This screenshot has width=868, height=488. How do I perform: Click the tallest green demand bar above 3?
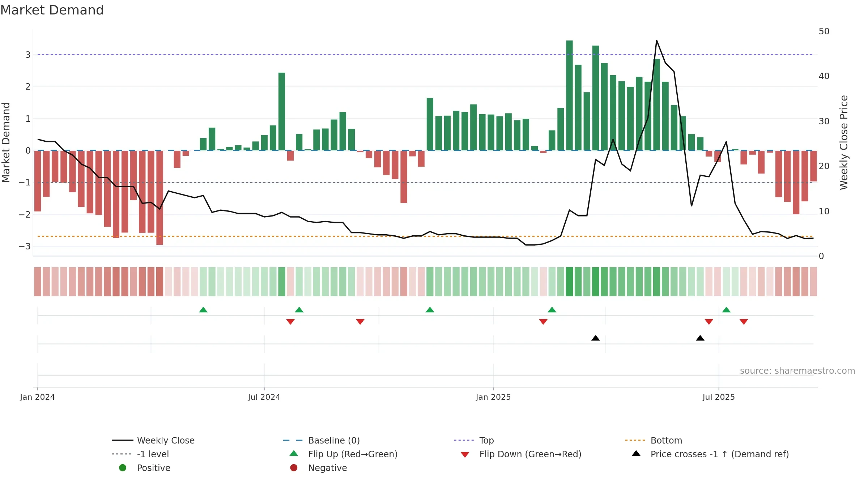569,95
